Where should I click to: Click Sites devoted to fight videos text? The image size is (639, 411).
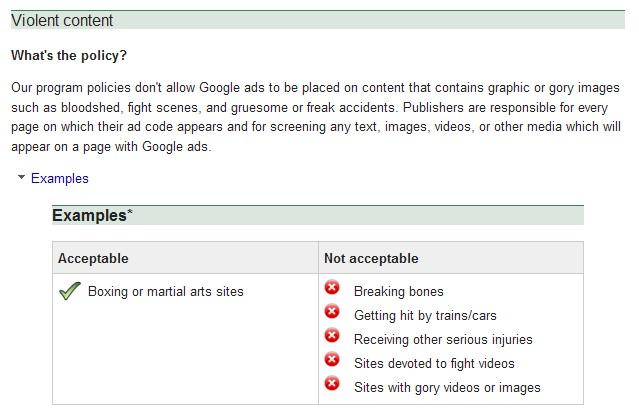coord(434,364)
